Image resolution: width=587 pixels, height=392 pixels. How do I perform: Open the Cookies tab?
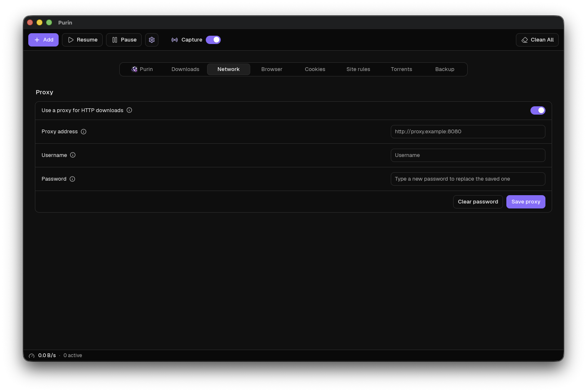click(315, 69)
